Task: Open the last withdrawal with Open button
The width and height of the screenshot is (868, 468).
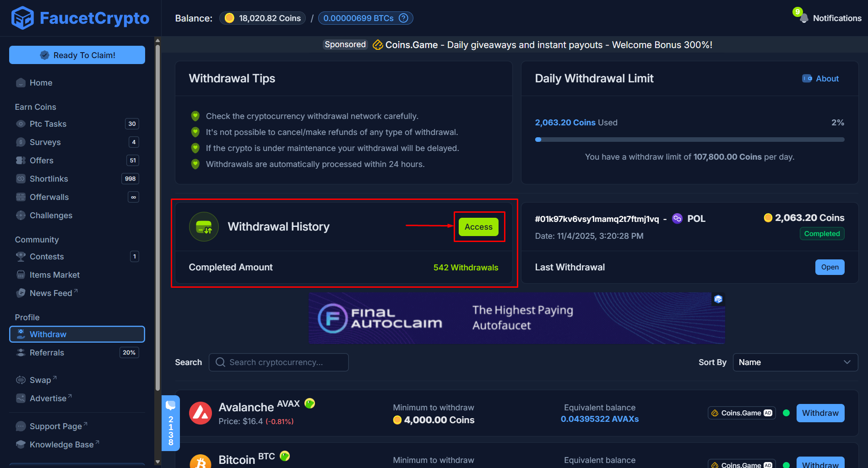Action: click(x=830, y=267)
